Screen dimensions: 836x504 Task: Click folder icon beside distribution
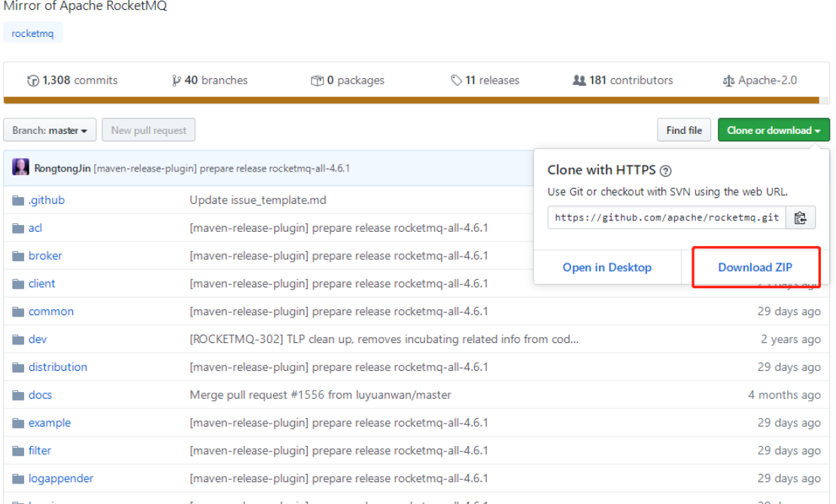click(18, 367)
